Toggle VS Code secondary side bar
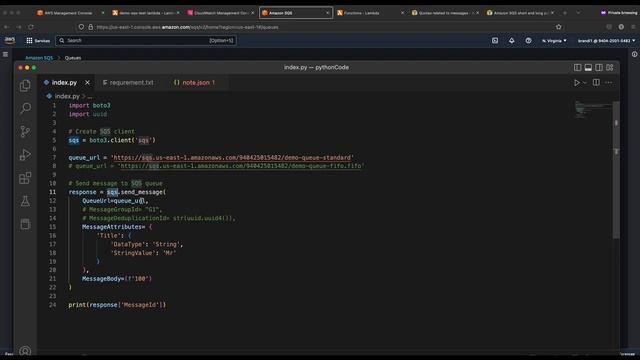This screenshot has width=640, height=360. [x=599, y=67]
